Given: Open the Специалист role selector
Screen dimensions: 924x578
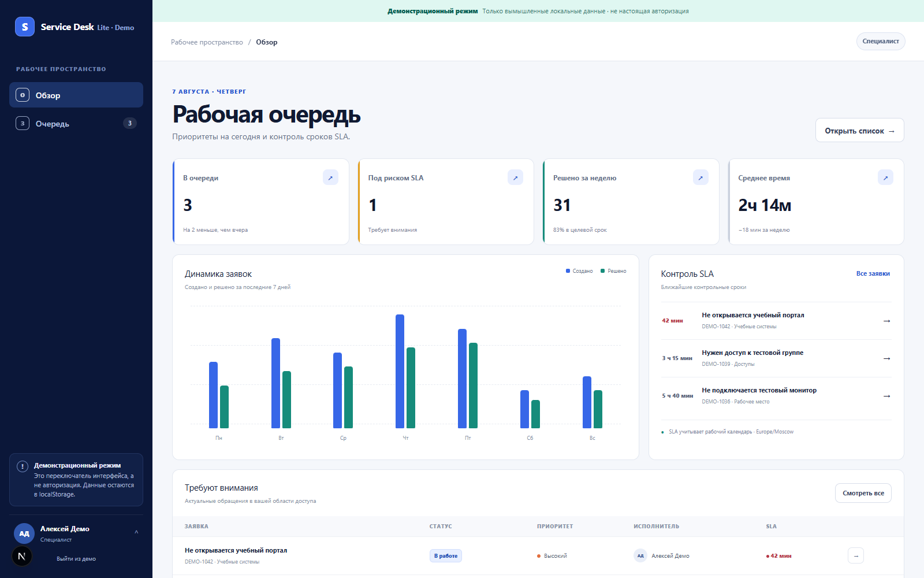Looking at the screenshot, I should pos(881,41).
